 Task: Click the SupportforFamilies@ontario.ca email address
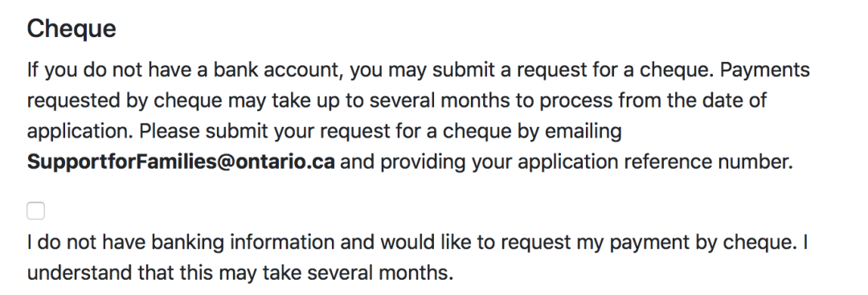(x=181, y=162)
